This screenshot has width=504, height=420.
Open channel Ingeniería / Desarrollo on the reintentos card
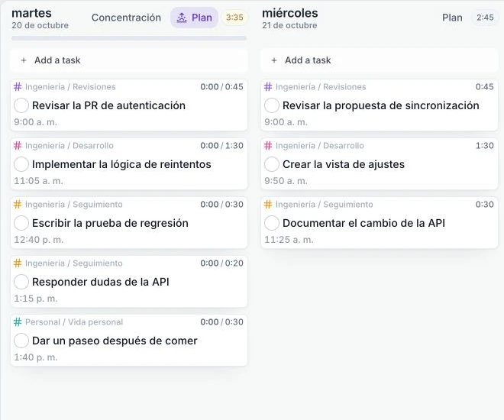tap(69, 146)
